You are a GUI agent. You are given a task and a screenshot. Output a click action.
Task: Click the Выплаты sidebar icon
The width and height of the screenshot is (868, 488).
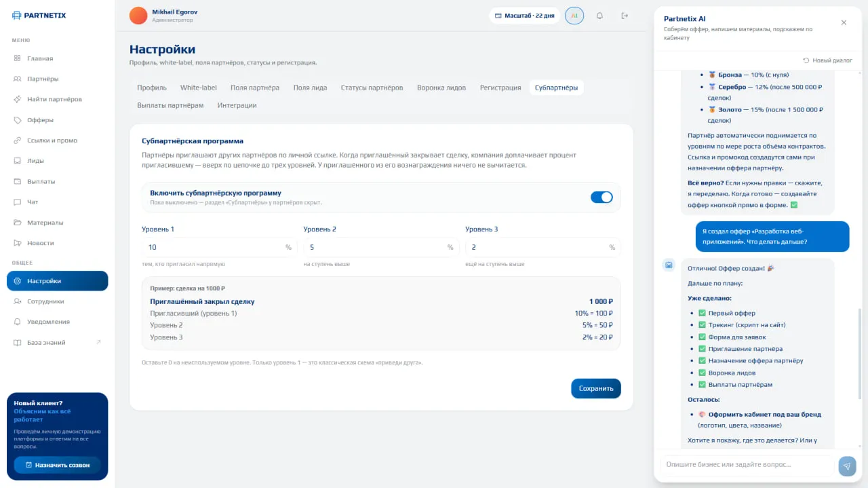click(18, 181)
